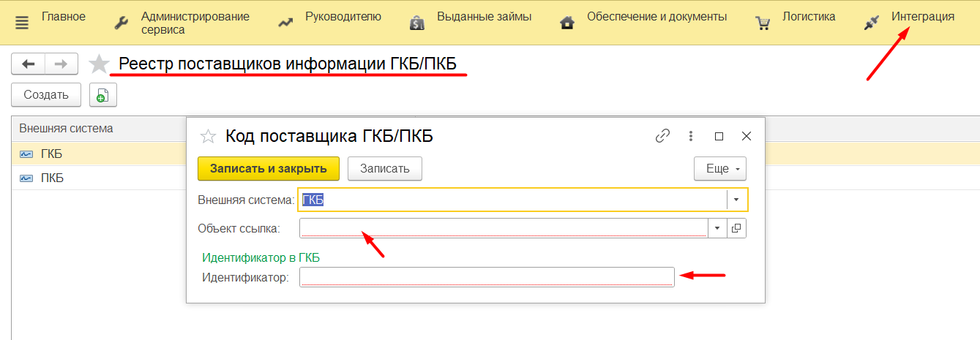Viewport: 980px width, 340px height.
Task: Click the ГКБ row record icon
Action: [x=26, y=154]
